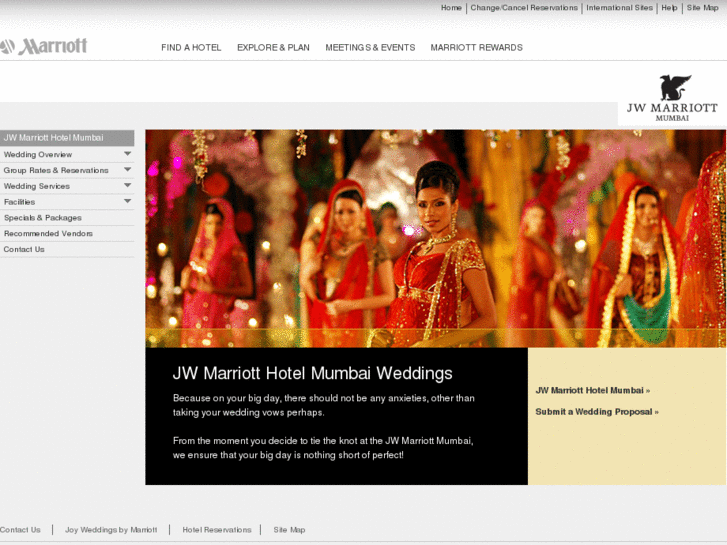The height and width of the screenshot is (545, 727).
Task: Open Recommended Vendors sidebar item
Action: tap(48, 233)
